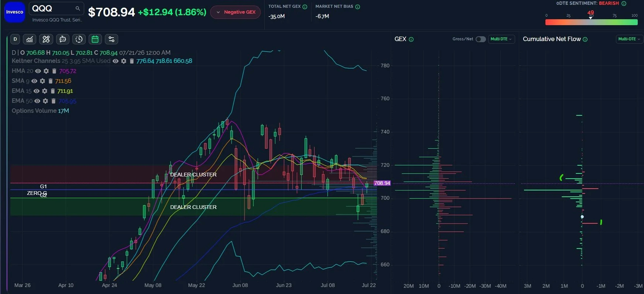644x294 pixels.
Task: Click the 0DTE Sentiment info icon
Action: tap(624, 3)
